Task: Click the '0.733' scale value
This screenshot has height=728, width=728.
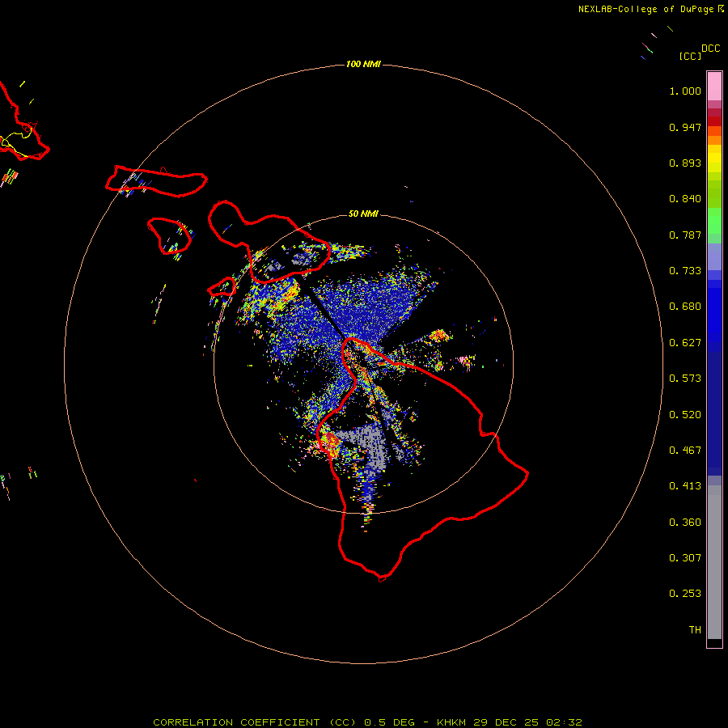Action: coord(685,271)
